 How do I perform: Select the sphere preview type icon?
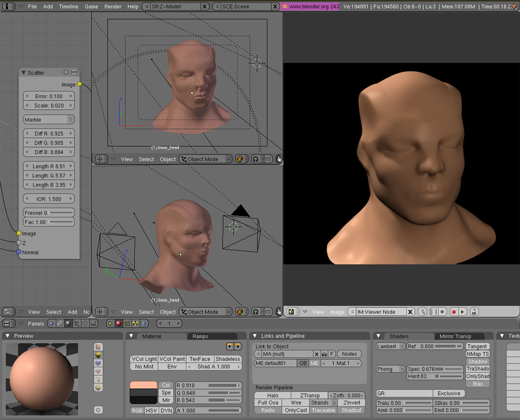(x=98, y=355)
